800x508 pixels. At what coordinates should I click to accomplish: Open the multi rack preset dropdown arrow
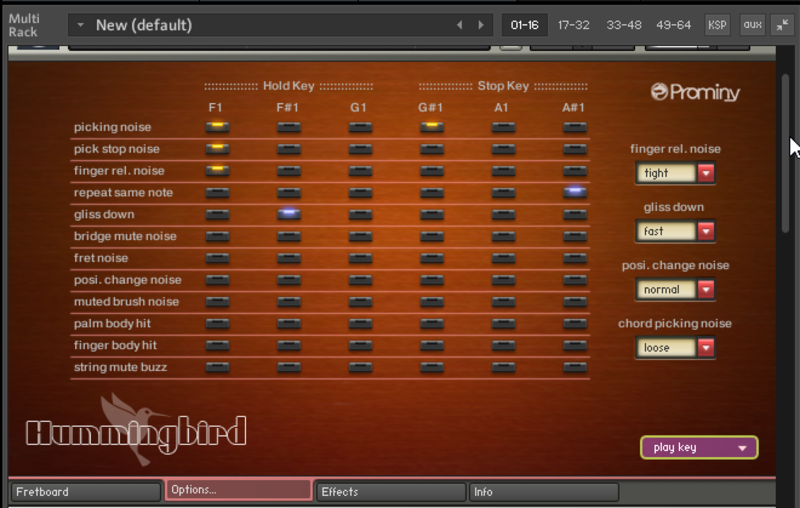(x=80, y=24)
